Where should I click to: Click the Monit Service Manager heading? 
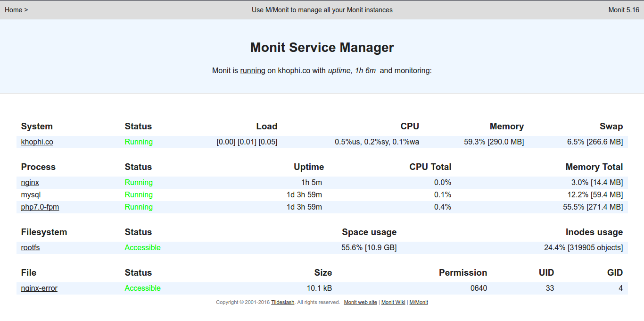point(322,48)
